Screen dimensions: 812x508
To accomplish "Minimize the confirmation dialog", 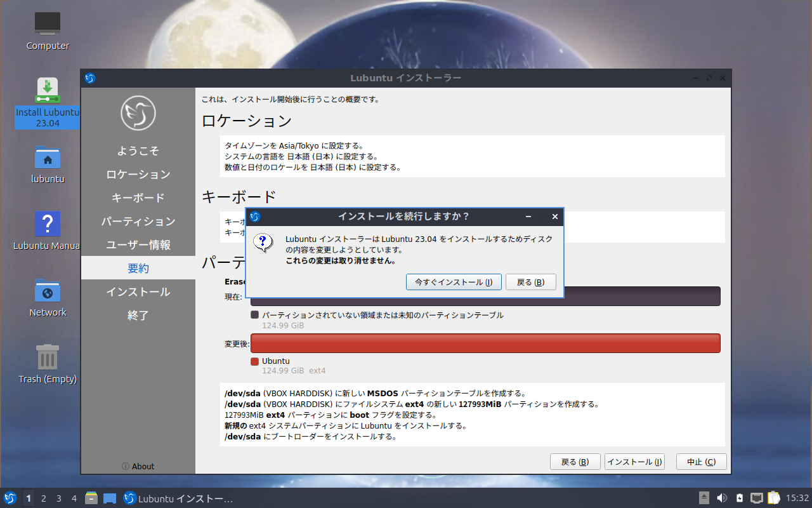I will [528, 217].
